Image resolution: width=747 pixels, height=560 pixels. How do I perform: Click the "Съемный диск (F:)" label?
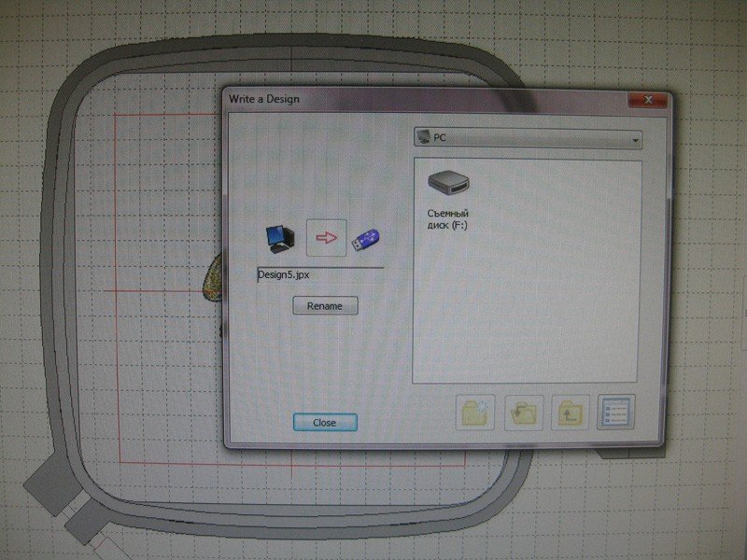[447, 219]
